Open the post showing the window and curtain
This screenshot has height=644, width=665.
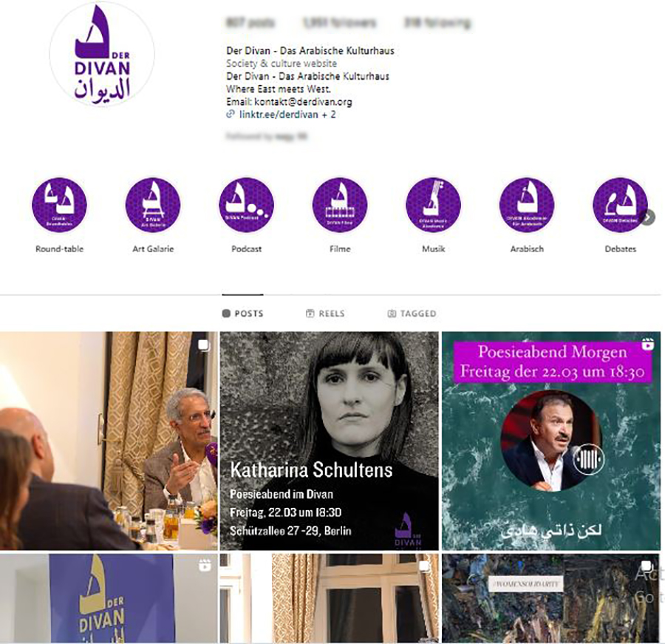tap(329, 598)
